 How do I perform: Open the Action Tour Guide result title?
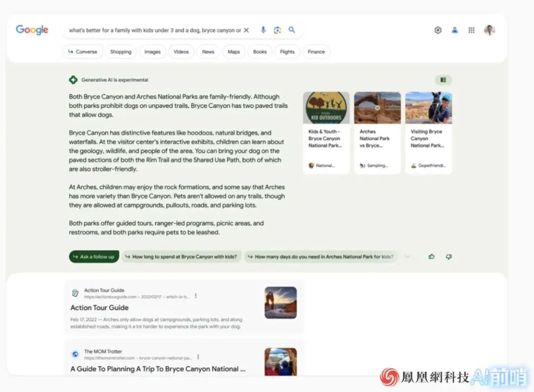[99, 307]
